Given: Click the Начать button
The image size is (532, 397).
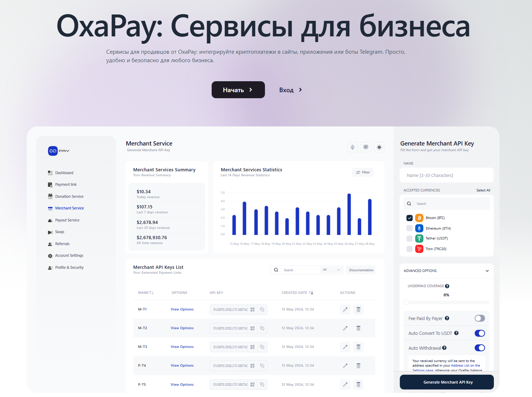Looking at the screenshot, I should [238, 90].
